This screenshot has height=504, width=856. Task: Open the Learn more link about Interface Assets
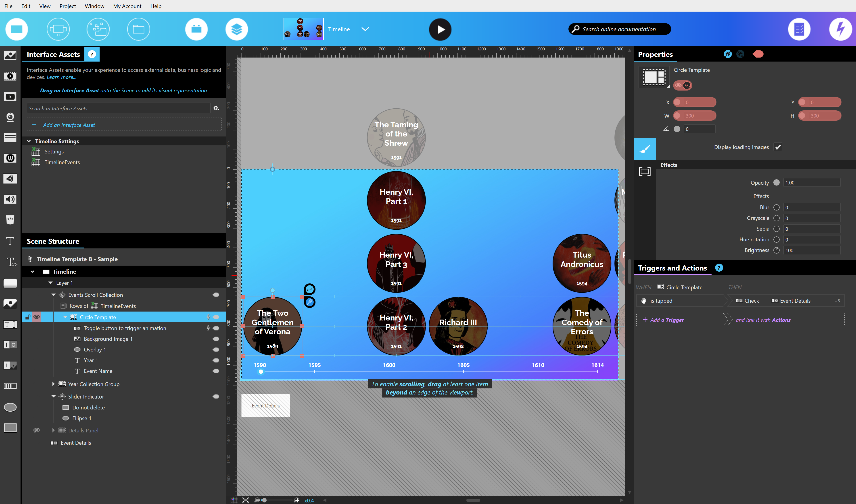click(61, 77)
